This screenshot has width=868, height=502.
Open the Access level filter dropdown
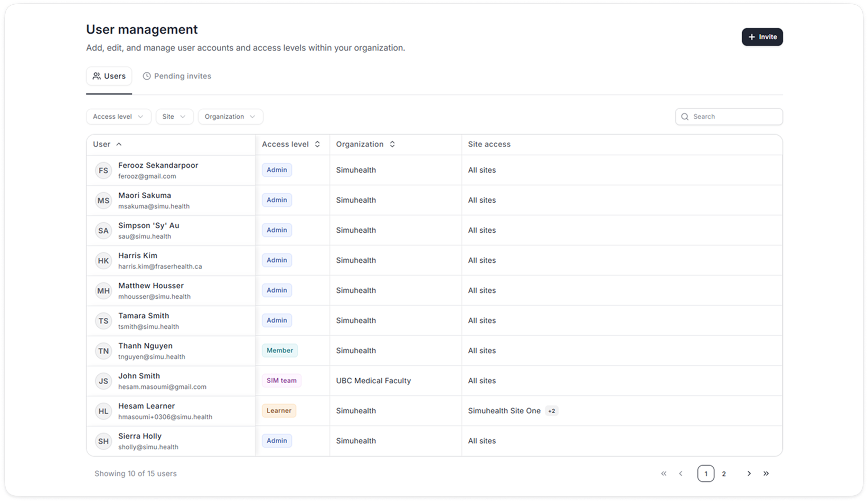tap(119, 117)
